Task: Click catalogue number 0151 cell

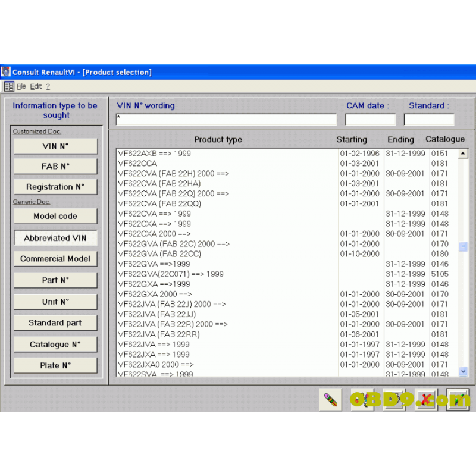Action: [440, 154]
